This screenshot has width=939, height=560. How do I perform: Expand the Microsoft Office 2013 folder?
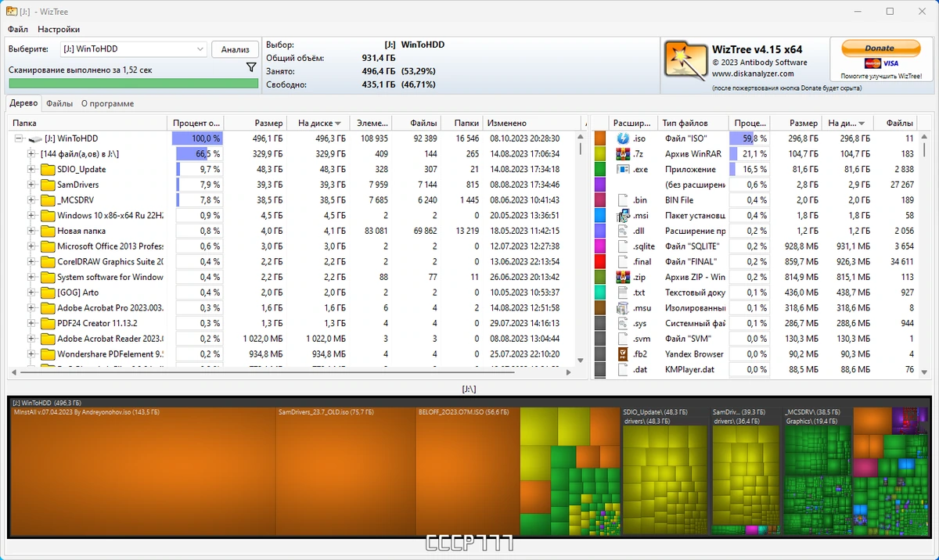pos(32,246)
